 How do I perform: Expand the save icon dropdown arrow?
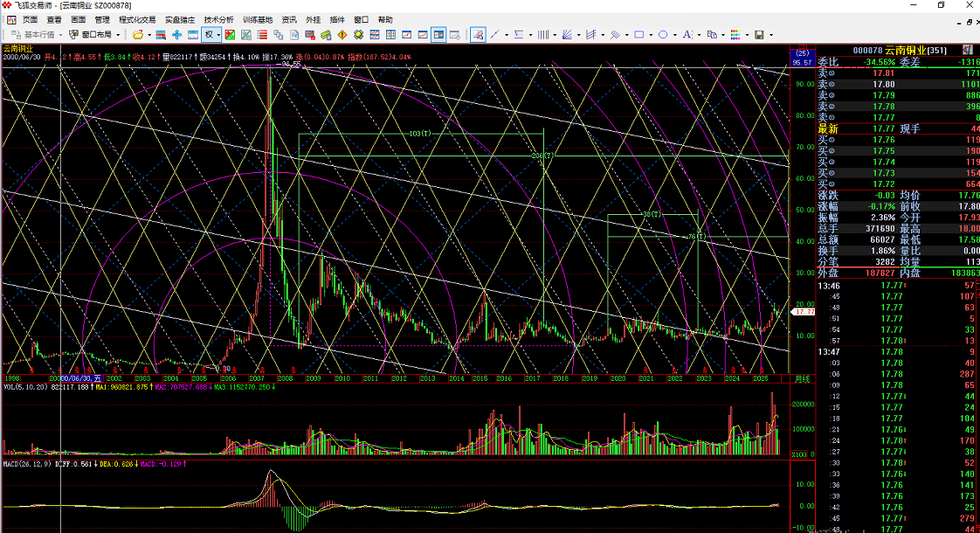771,35
